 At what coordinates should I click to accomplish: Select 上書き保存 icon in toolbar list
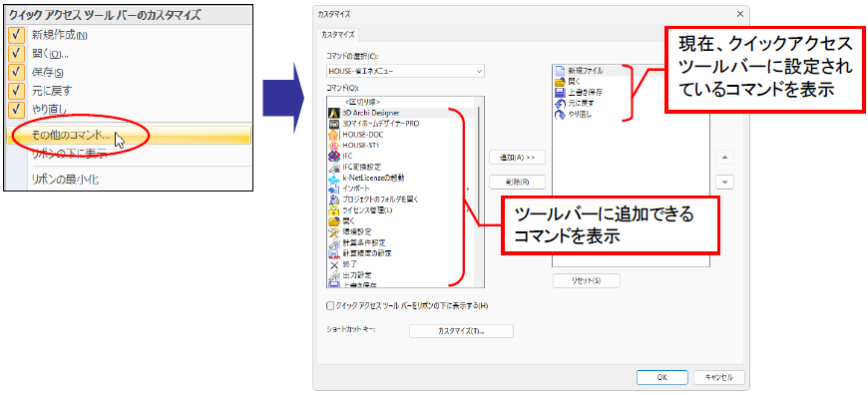click(x=560, y=92)
